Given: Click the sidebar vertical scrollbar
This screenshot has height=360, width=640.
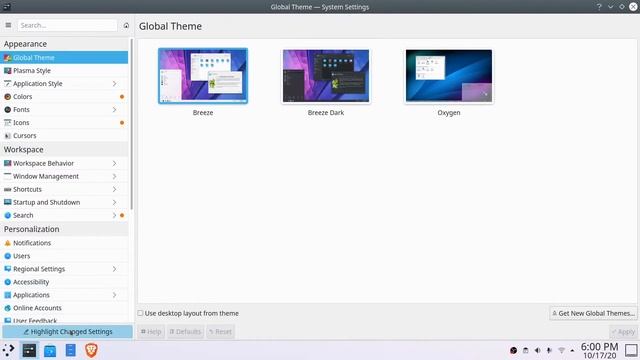Looking at the screenshot, I should coord(131,124).
